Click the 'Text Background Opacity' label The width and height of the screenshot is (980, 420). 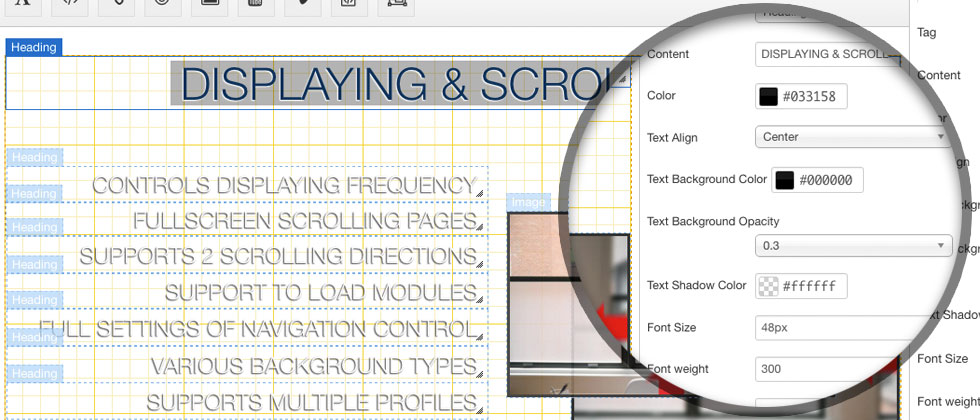[x=713, y=221]
